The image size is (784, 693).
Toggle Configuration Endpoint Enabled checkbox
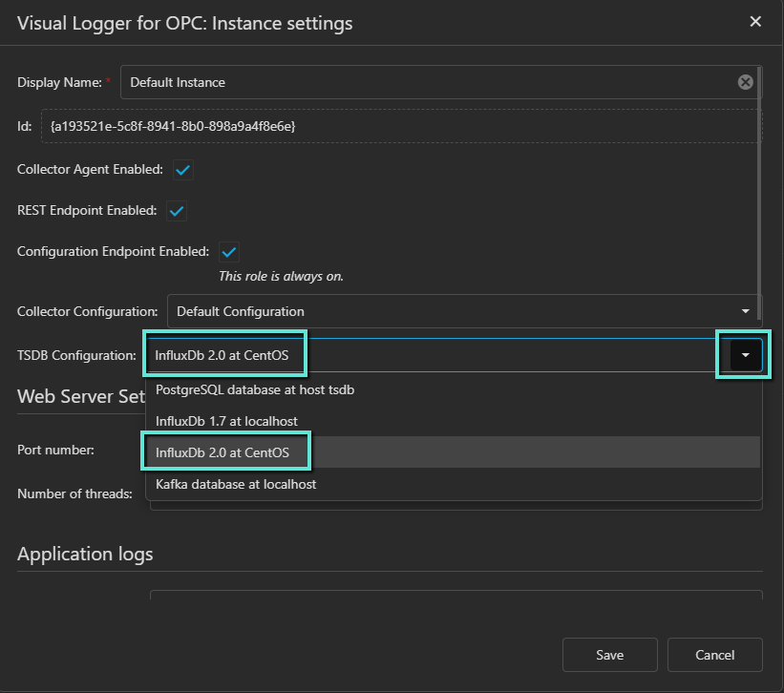pos(229,252)
